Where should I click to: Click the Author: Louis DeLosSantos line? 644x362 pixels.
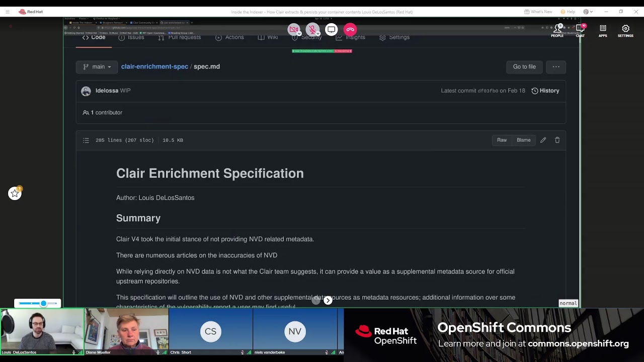[155, 198]
